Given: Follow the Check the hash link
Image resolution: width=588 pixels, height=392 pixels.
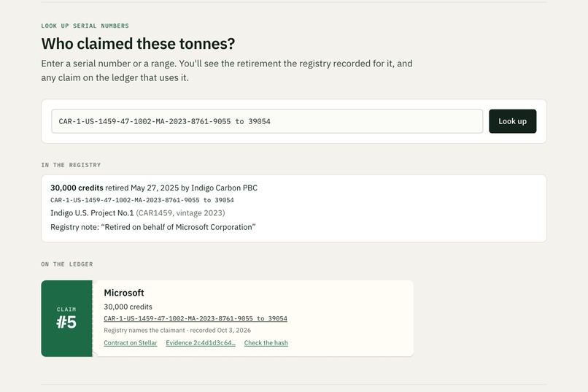Looking at the screenshot, I should point(266,343).
